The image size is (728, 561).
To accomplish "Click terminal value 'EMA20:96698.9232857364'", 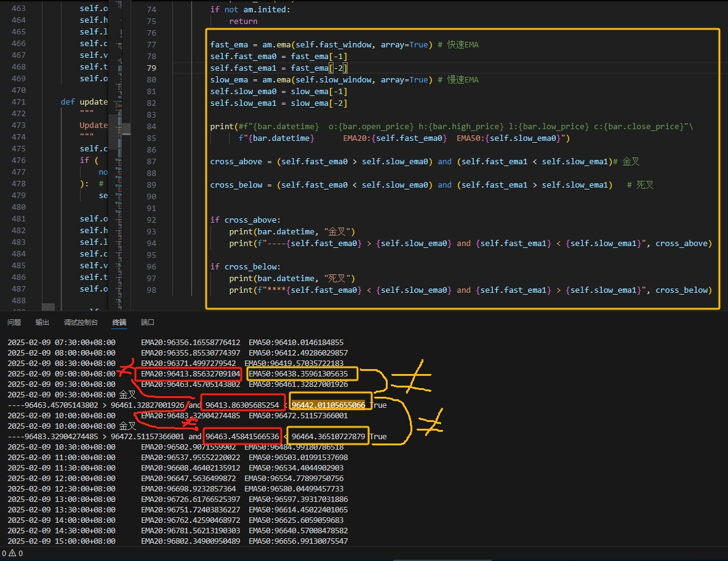I will coord(188,488).
